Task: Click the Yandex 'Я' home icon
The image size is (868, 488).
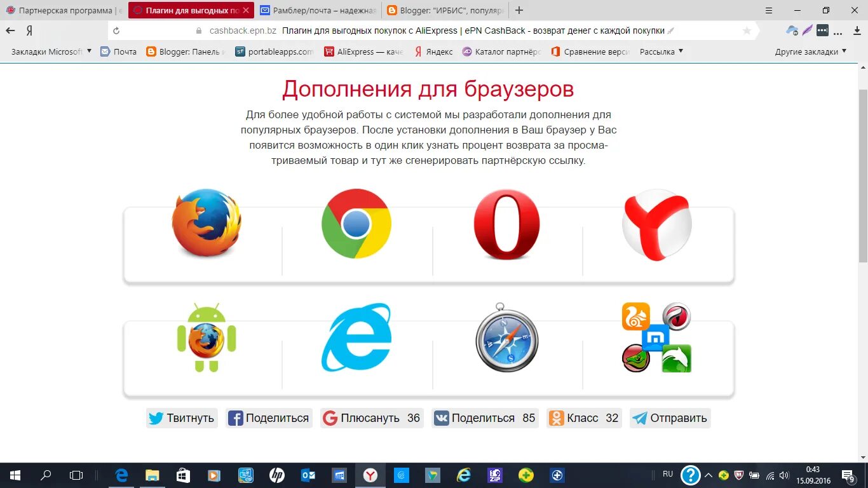Action: pyautogui.click(x=29, y=30)
